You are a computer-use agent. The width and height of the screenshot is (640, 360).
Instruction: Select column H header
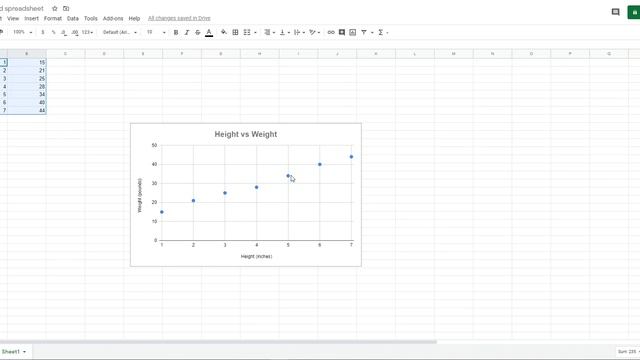click(260, 54)
